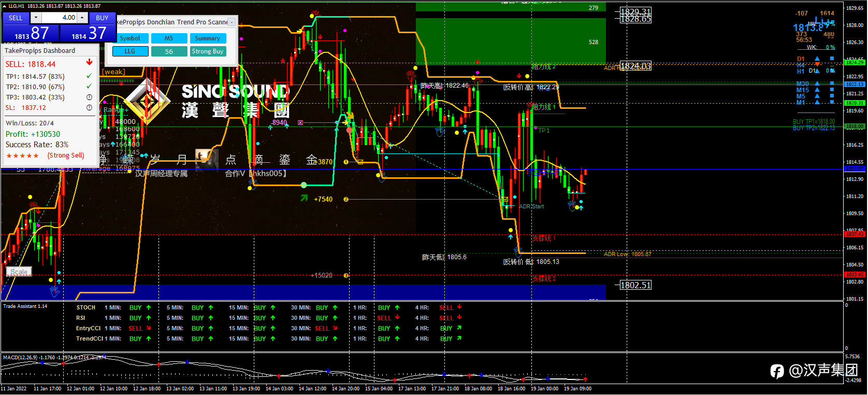Click the 4.00 lot volume field

[x=59, y=18]
